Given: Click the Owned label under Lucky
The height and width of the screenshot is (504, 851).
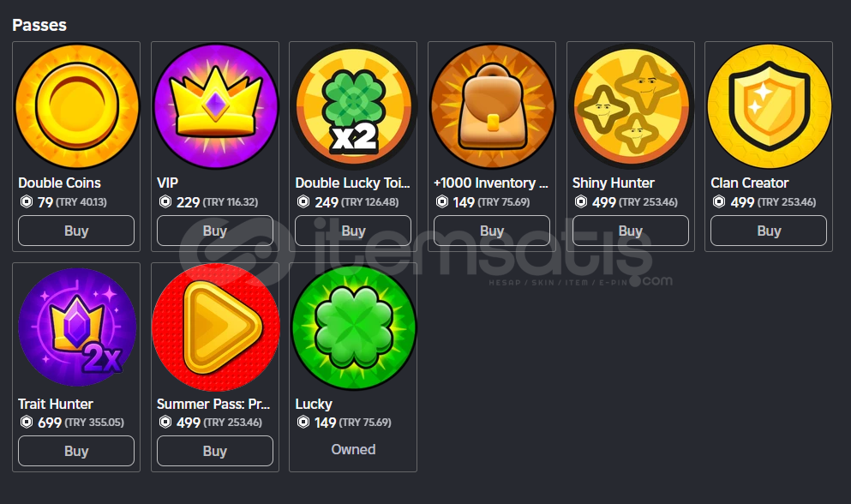Looking at the screenshot, I should click(353, 450).
